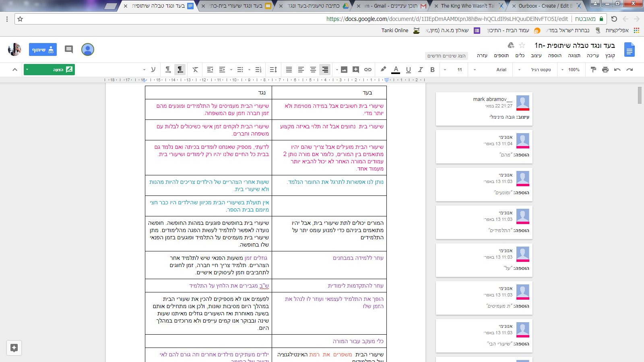
Task: Toggle italic formatting
Action: (x=420, y=70)
